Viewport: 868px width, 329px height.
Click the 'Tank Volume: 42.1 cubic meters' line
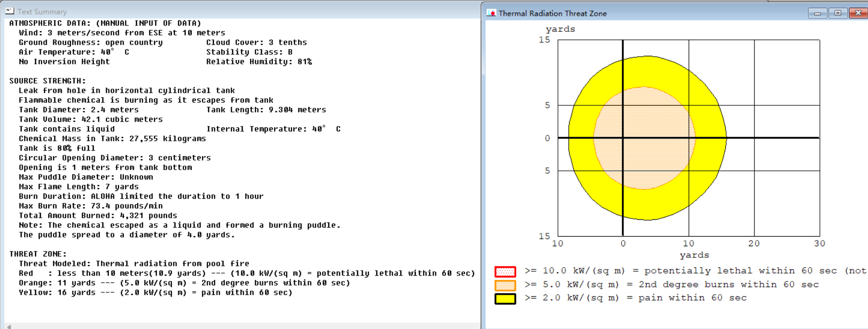click(x=91, y=119)
